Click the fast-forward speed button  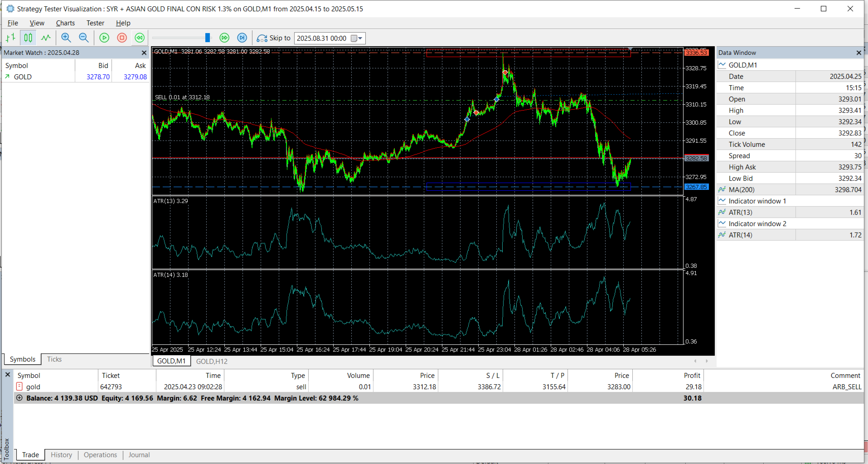tap(224, 38)
